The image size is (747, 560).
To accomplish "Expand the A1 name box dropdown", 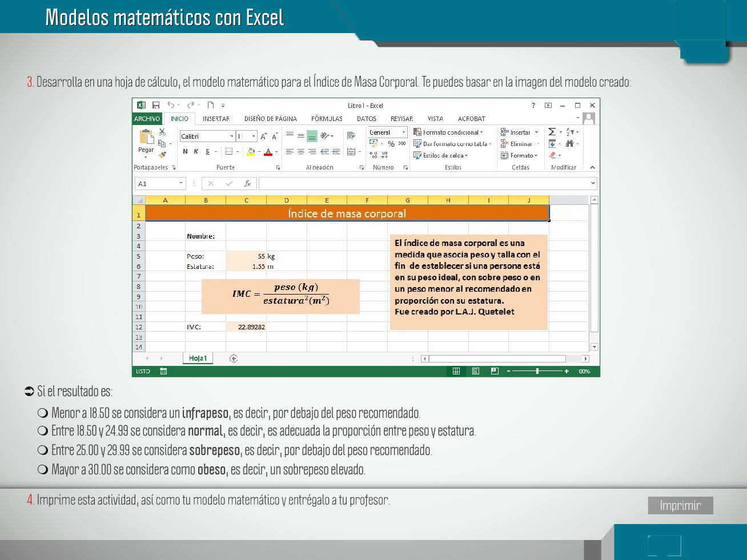I will tap(181, 183).
